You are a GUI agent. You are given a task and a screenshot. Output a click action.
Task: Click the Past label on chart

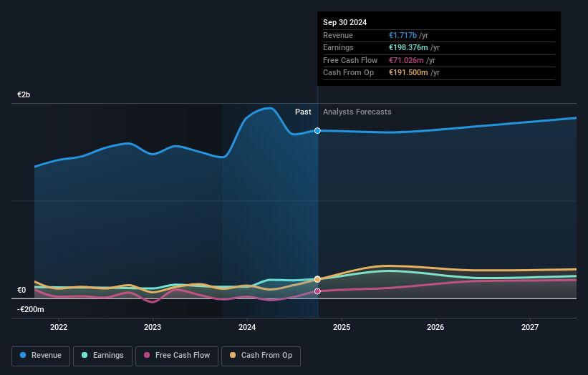[x=303, y=112]
